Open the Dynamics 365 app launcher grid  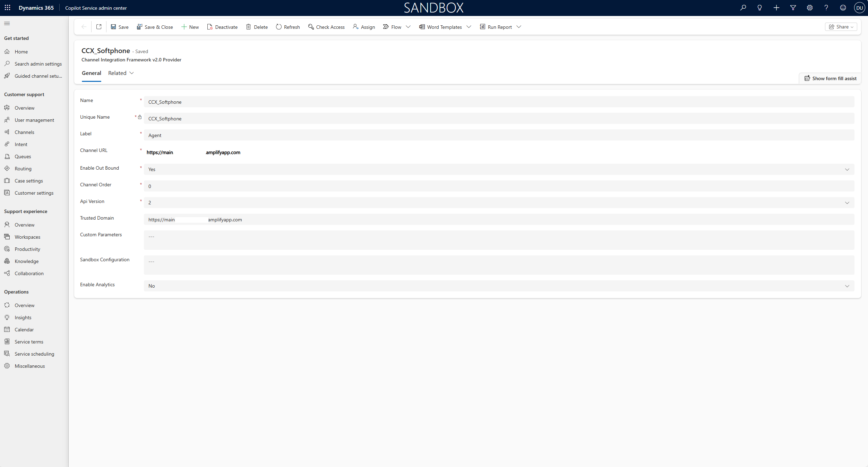(7, 8)
